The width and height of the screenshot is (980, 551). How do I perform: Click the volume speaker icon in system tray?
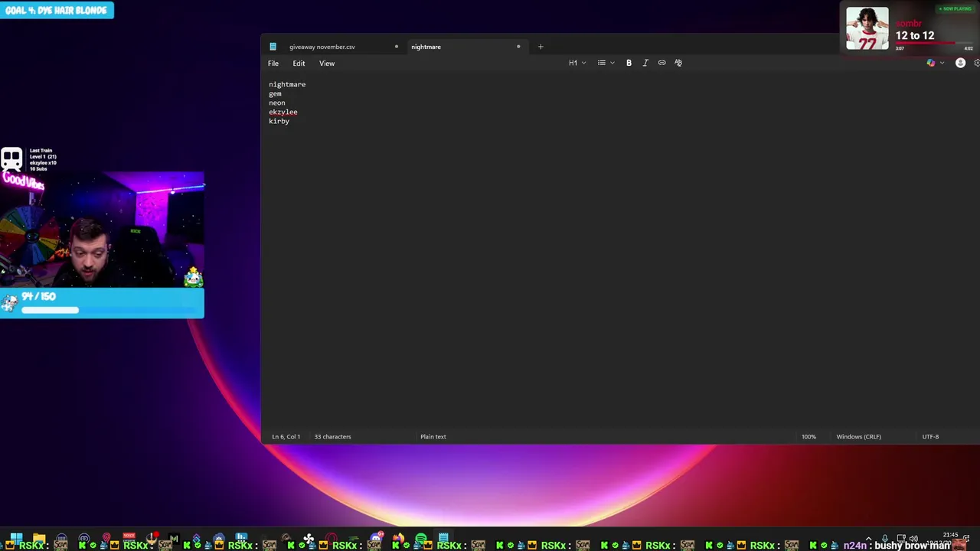[913, 539]
